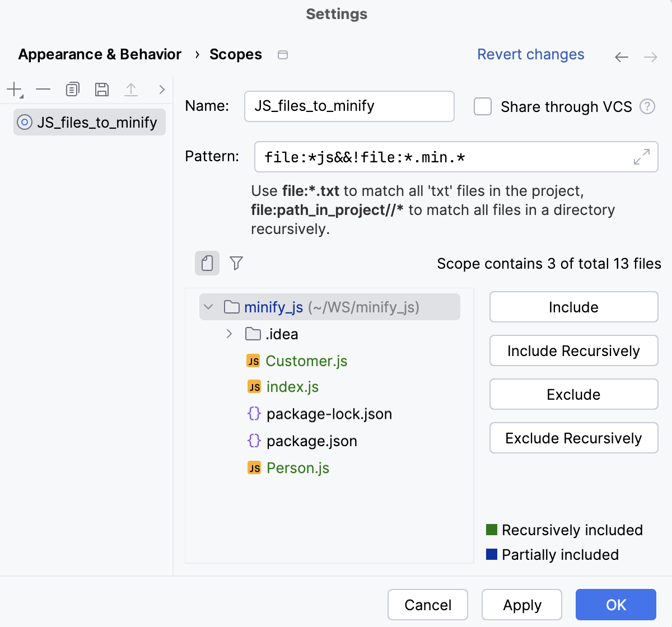Click the Recursively included green color swatch
Screen dimensions: 672x627
(491, 530)
